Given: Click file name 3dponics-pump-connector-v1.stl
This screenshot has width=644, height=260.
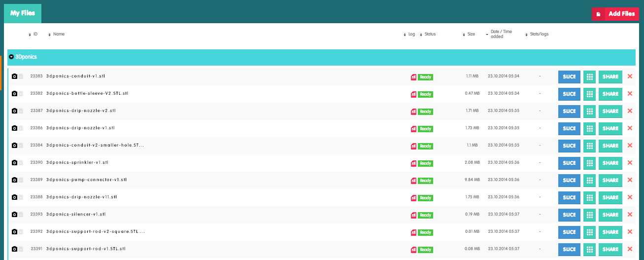Looking at the screenshot, I should click(x=87, y=180).
